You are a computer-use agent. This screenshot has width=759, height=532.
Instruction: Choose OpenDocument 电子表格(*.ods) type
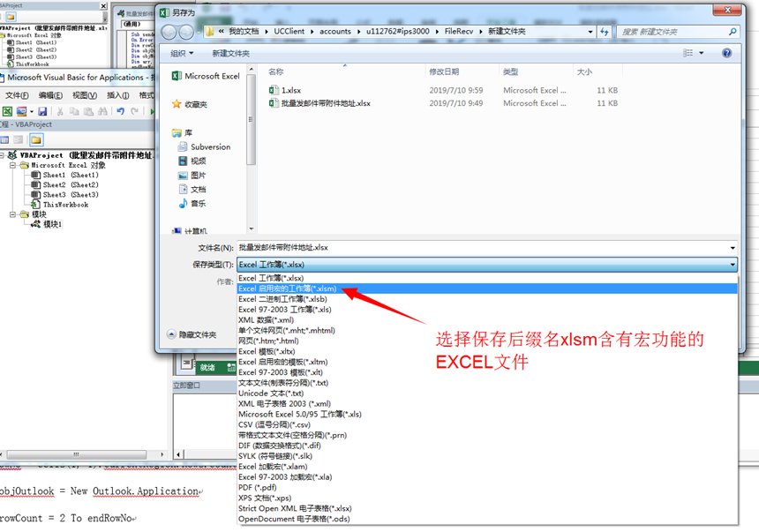[487, 519]
